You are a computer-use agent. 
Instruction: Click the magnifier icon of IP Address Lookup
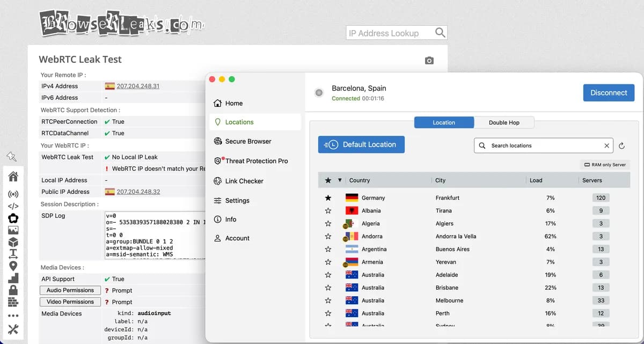point(440,32)
